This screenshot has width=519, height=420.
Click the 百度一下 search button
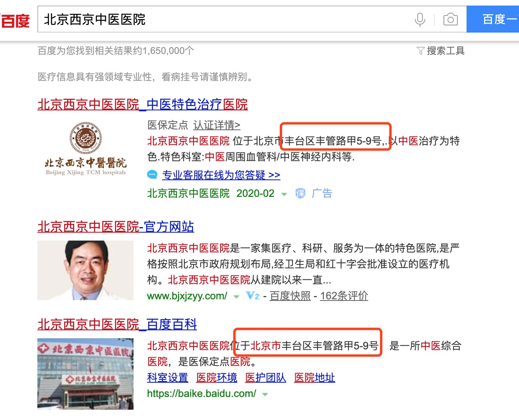click(493, 19)
